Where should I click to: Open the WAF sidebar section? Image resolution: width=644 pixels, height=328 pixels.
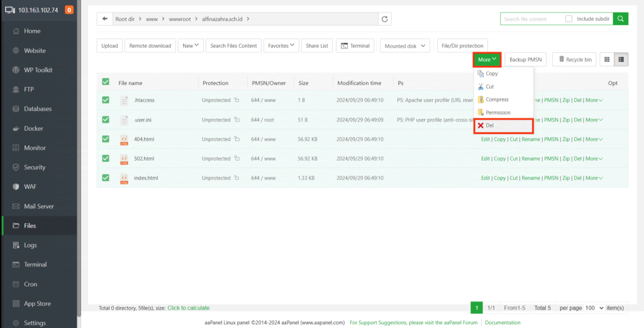tap(31, 187)
